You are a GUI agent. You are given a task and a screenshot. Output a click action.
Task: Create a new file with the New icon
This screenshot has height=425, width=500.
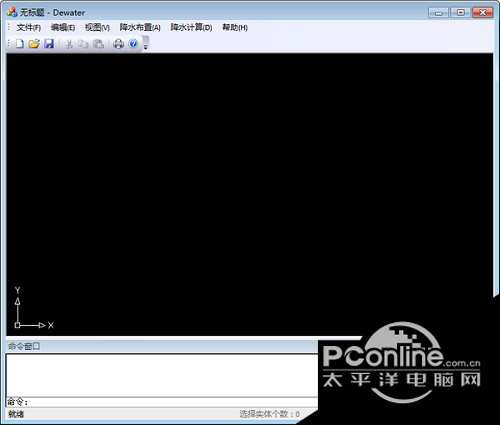point(20,44)
